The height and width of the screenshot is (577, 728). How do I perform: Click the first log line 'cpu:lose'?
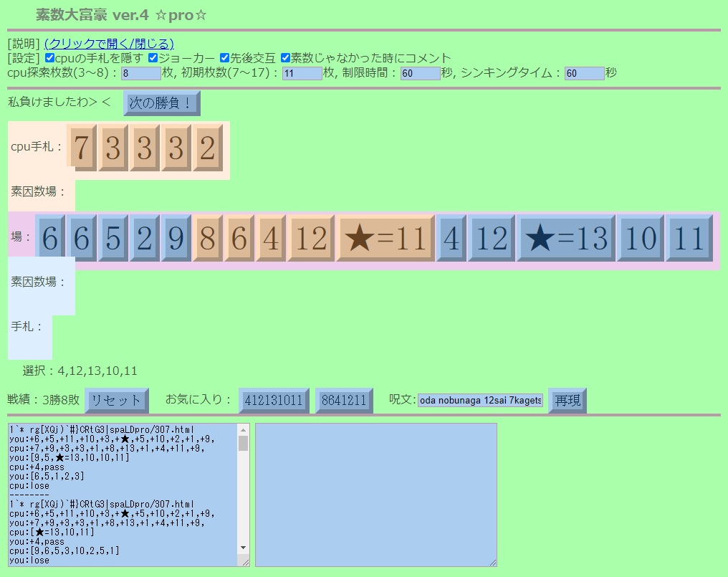[29, 486]
